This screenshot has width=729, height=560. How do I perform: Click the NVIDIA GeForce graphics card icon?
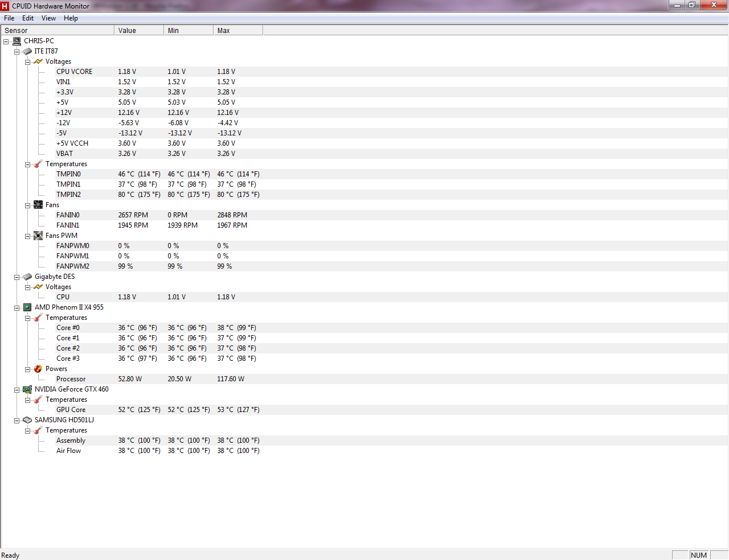27,389
